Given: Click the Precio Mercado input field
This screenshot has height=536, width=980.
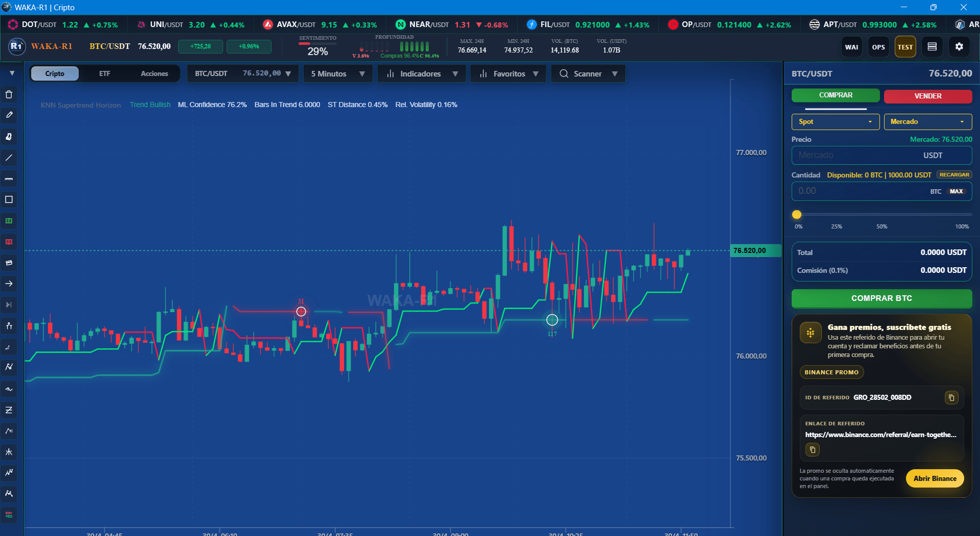Looking at the screenshot, I should click(881, 155).
